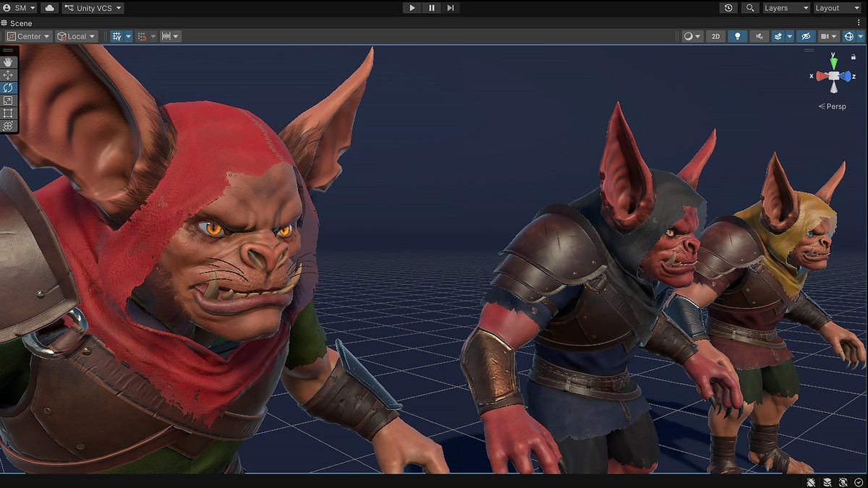868x488 pixels.
Task: Open the Undo History icon
Action: pos(729,8)
